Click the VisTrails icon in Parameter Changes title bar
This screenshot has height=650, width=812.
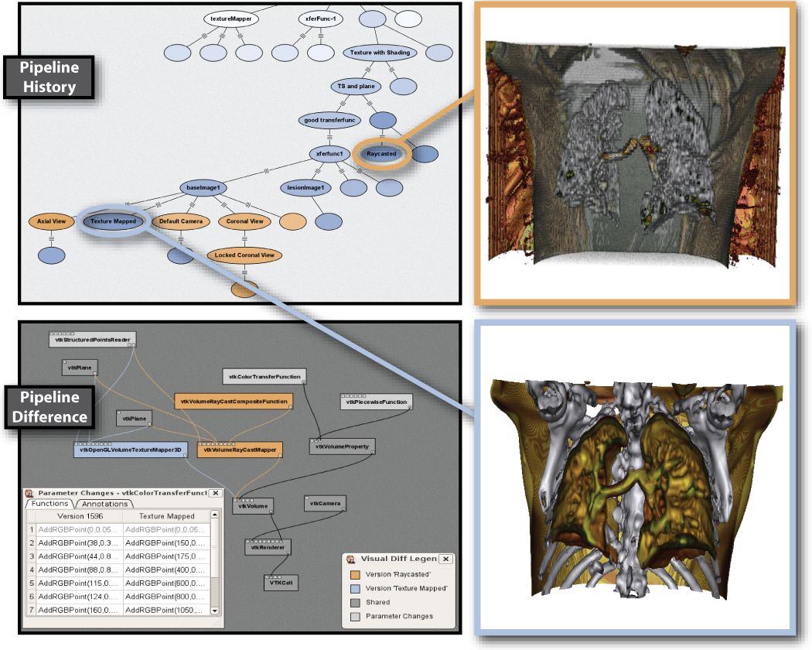click(29, 492)
